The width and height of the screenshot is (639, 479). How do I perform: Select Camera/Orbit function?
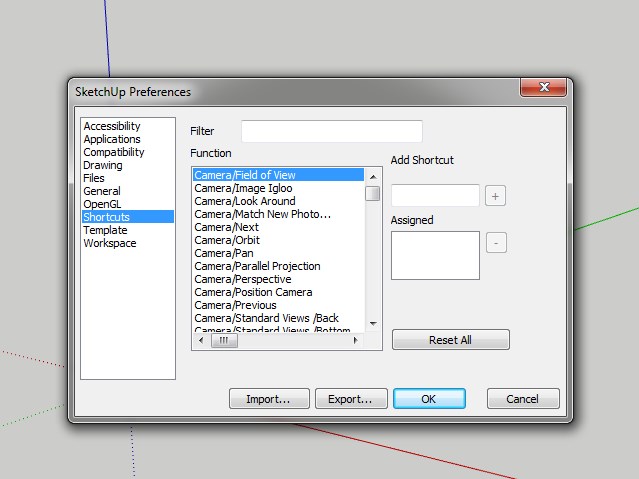pyautogui.click(x=278, y=240)
